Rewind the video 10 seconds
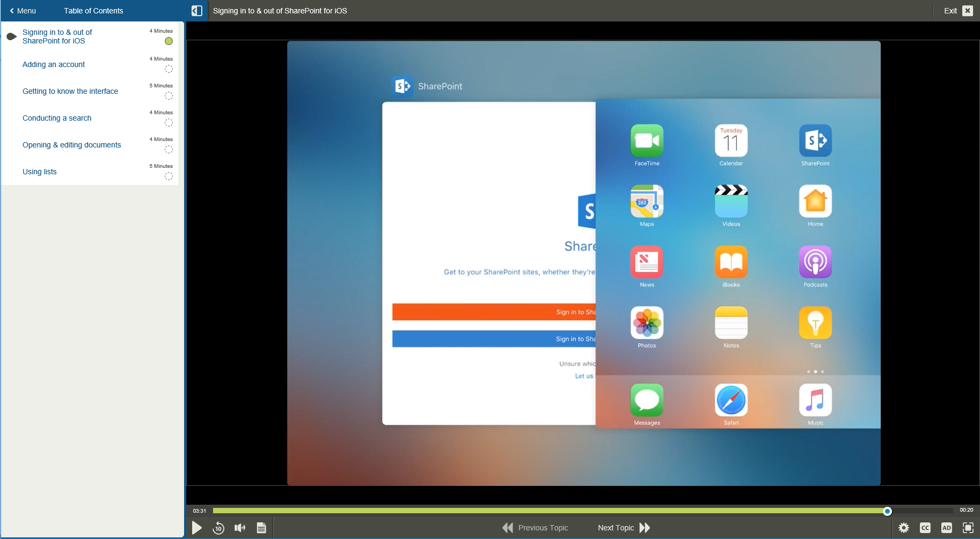This screenshot has height=539, width=980. coord(218,527)
